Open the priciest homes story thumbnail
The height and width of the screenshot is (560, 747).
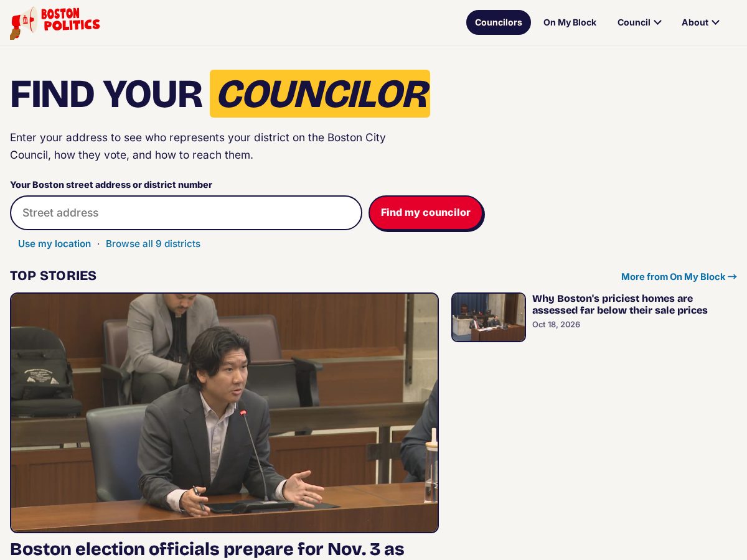coord(489,317)
